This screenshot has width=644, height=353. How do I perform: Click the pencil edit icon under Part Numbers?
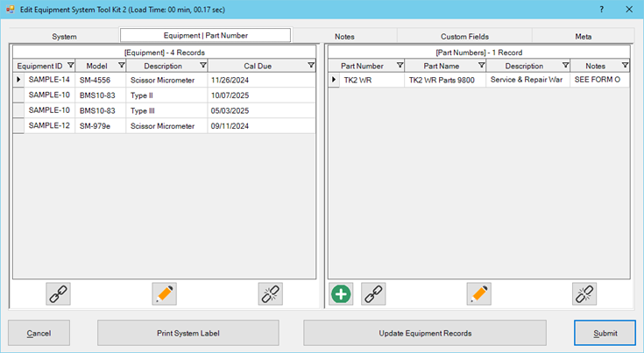[478, 294]
